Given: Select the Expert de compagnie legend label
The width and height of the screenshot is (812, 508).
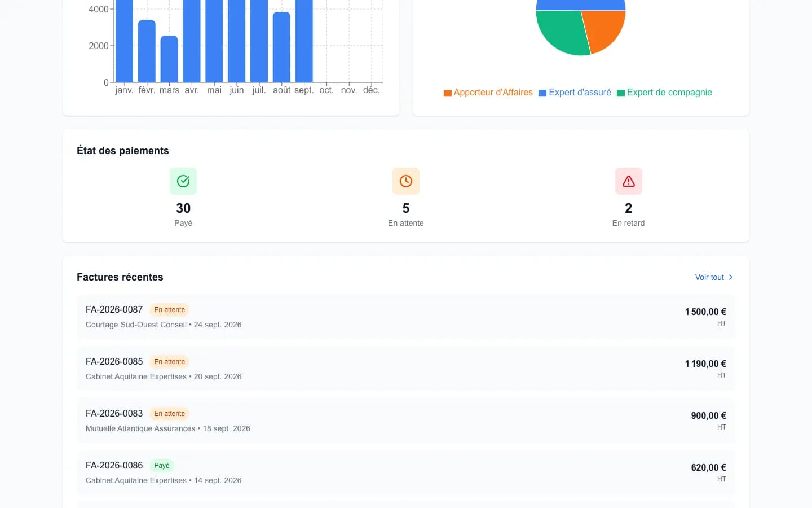Looking at the screenshot, I should [x=669, y=92].
